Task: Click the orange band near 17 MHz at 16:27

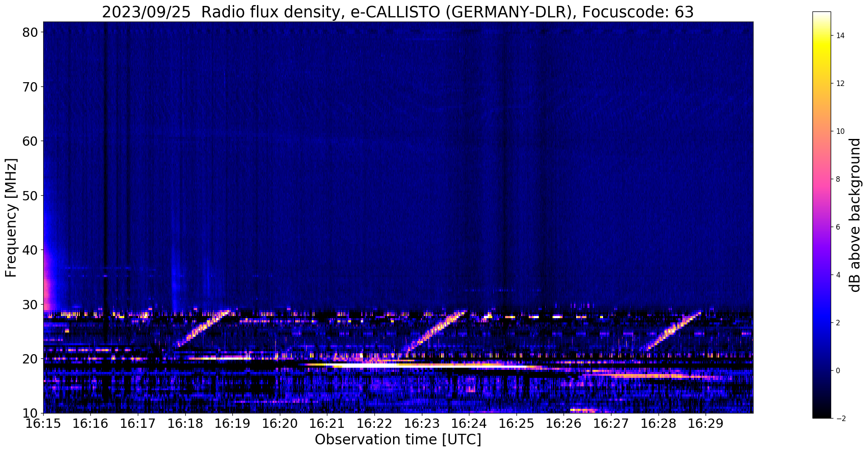Action: click(653, 376)
